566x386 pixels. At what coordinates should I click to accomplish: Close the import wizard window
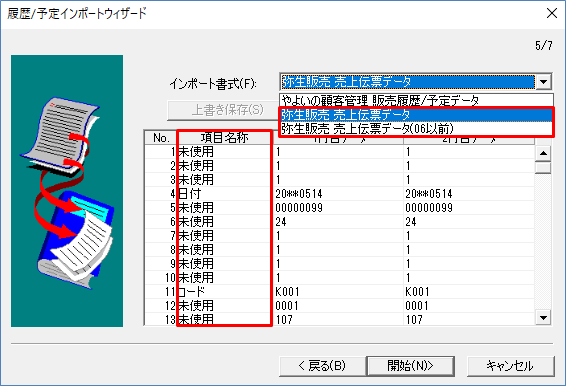click(552, 14)
